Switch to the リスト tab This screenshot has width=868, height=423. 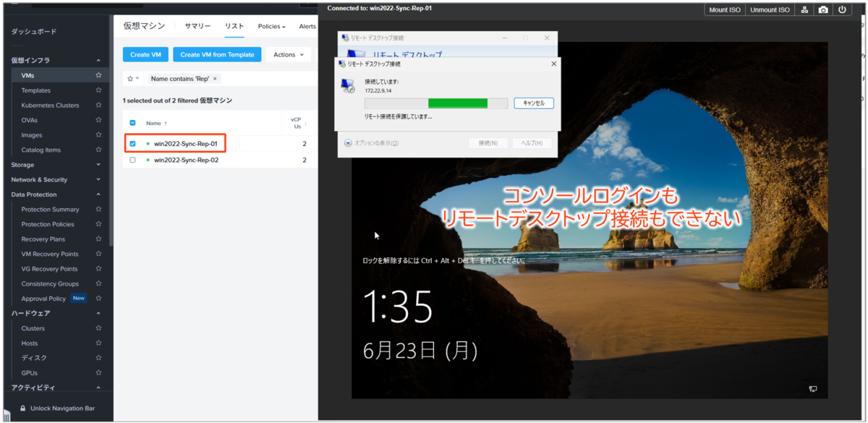point(234,26)
